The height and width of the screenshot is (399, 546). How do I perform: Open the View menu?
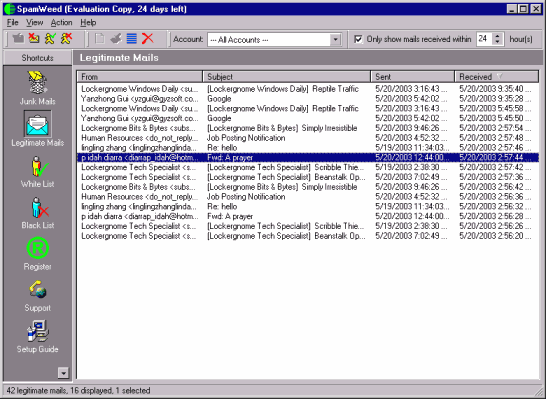tap(34, 23)
